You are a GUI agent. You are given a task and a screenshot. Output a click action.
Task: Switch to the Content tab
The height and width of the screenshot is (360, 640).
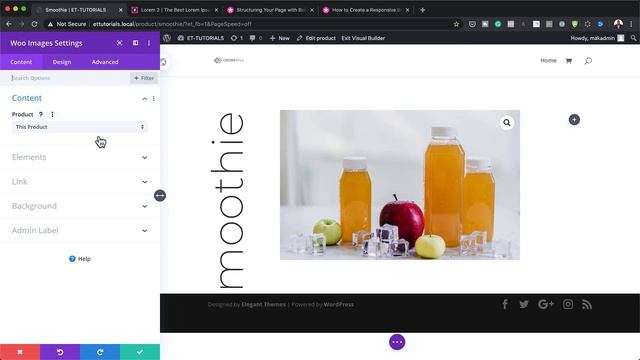click(21, 62)
